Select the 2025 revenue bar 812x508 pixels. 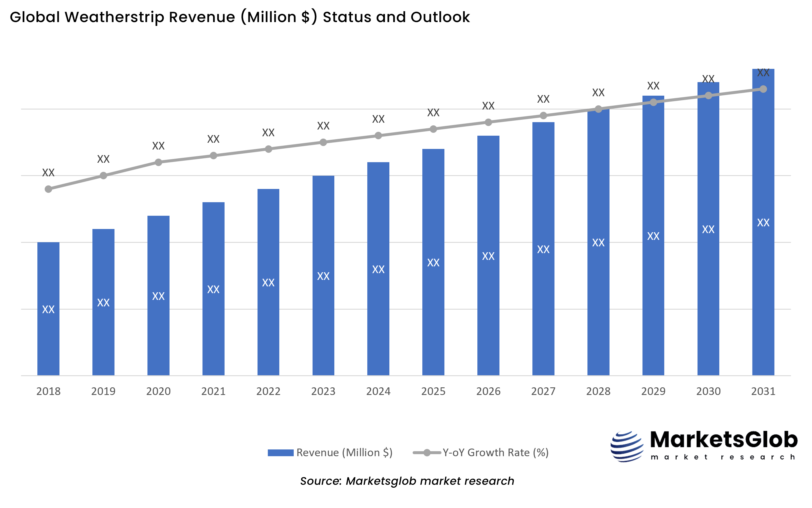coord(434,262)
